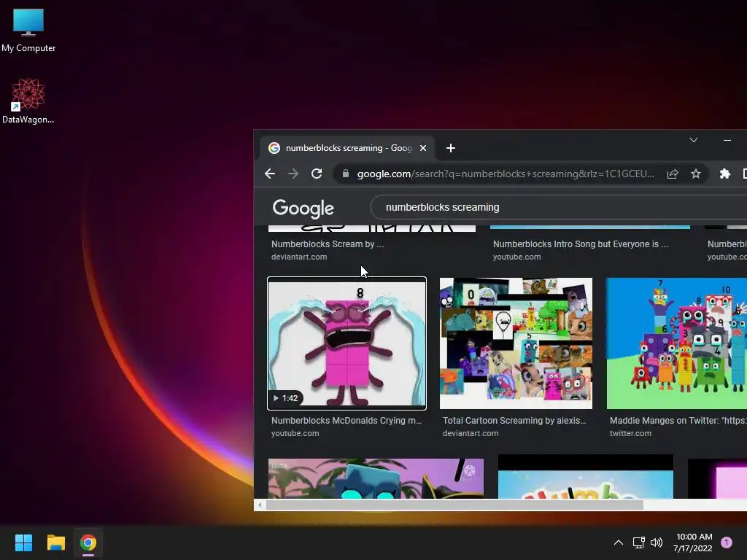Play the 1:42 video badge
This screenshot has width=747, height=560.
tap(285, 398)
